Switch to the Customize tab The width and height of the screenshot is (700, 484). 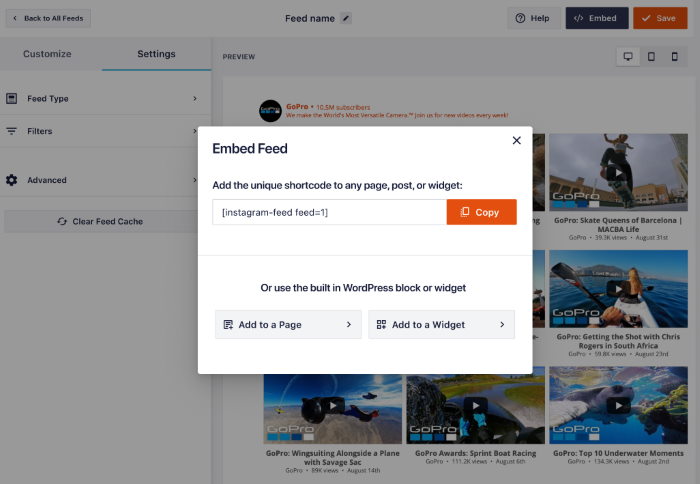pyautogui.click(x=47, y=54)
